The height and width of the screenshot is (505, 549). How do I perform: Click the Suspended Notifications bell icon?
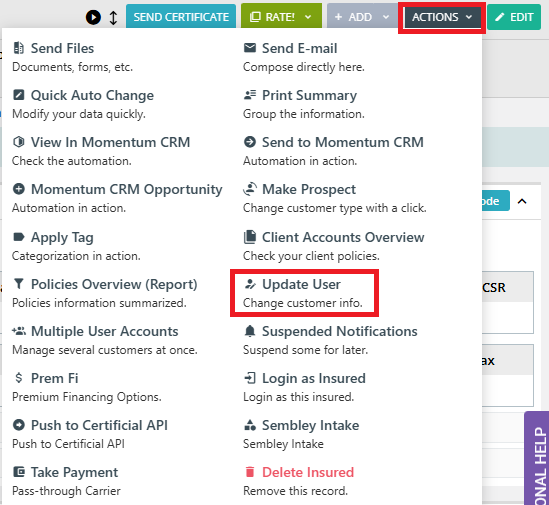click(250, 331)
